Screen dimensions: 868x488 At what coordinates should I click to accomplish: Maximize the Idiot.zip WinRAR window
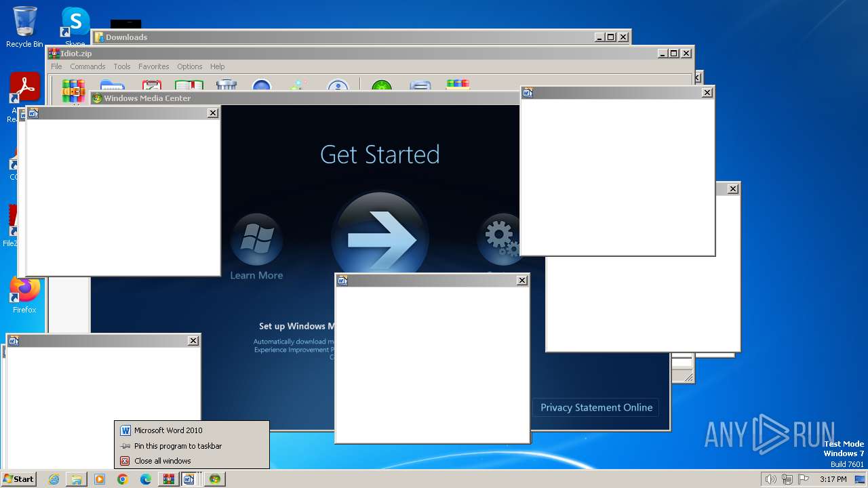[x=674, y=54]
